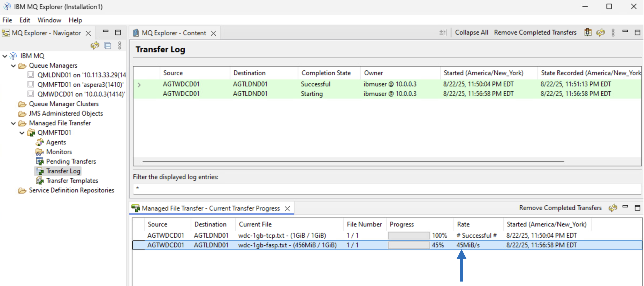Click the '# Successful #' rate cell

pyautogui.click(x=477, y=235)
